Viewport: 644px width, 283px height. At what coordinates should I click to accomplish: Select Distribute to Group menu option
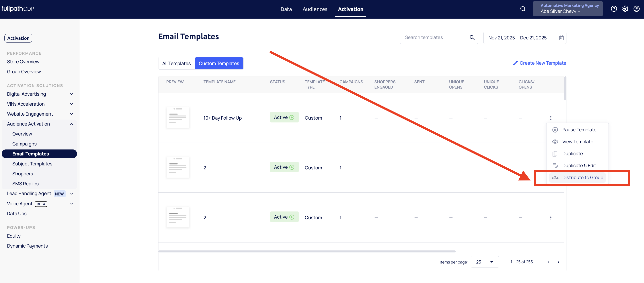582,178
